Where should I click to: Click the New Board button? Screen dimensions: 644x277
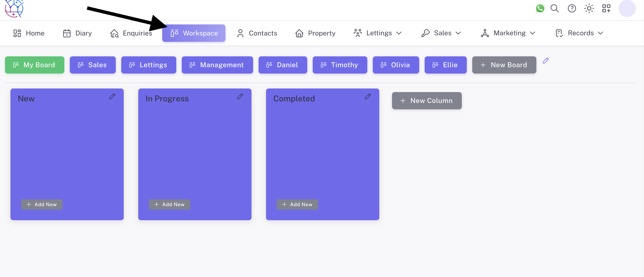click(x=504, y=65)
